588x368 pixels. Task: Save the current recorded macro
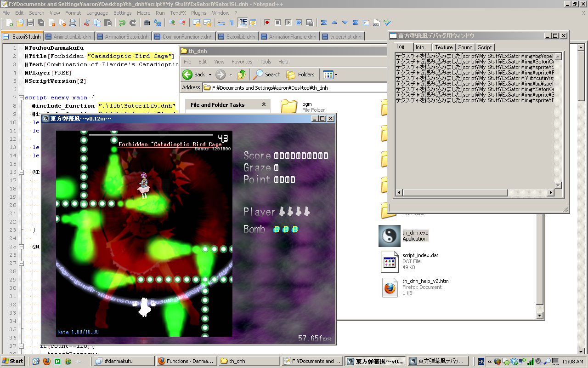coord(309,22)
